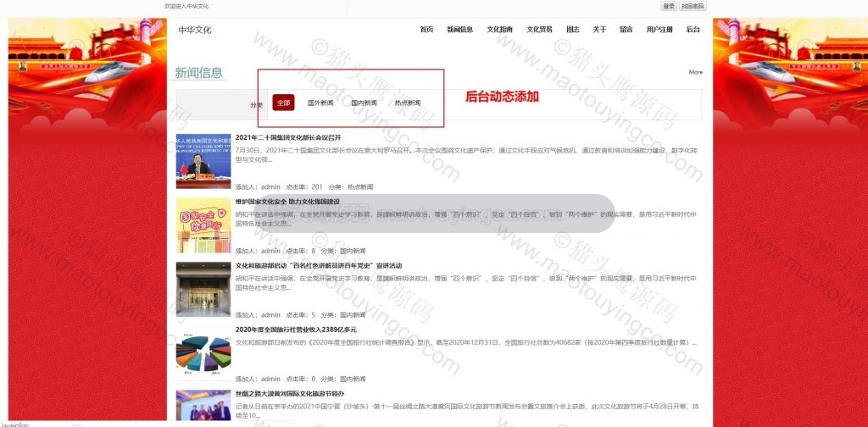Select the 全部 category filter
The image size is (868, 427).
pyautogui.click(x=283, y=103)
